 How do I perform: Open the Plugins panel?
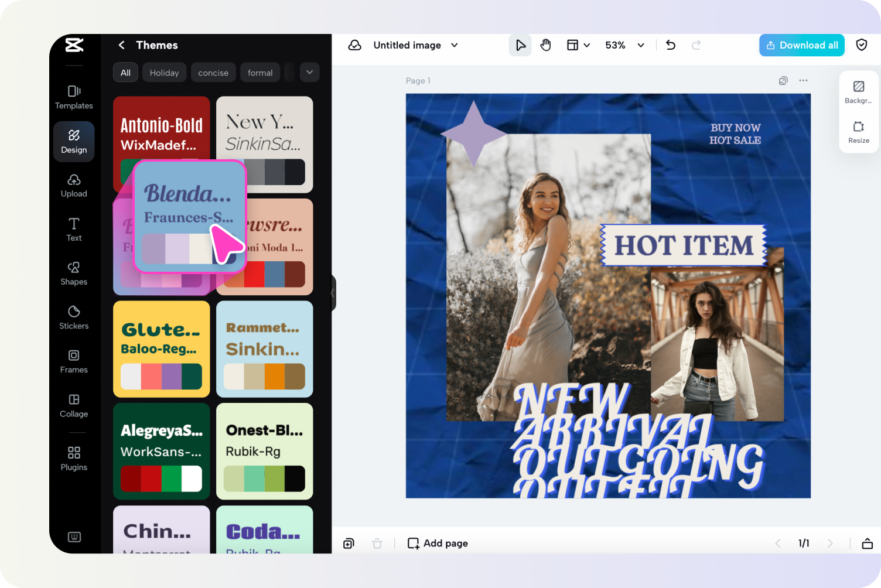click(73, 459)
